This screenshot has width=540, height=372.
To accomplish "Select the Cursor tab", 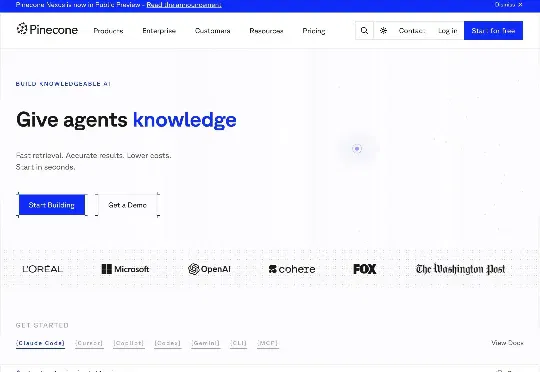I will pyautogui.click(x=89, y=343).
